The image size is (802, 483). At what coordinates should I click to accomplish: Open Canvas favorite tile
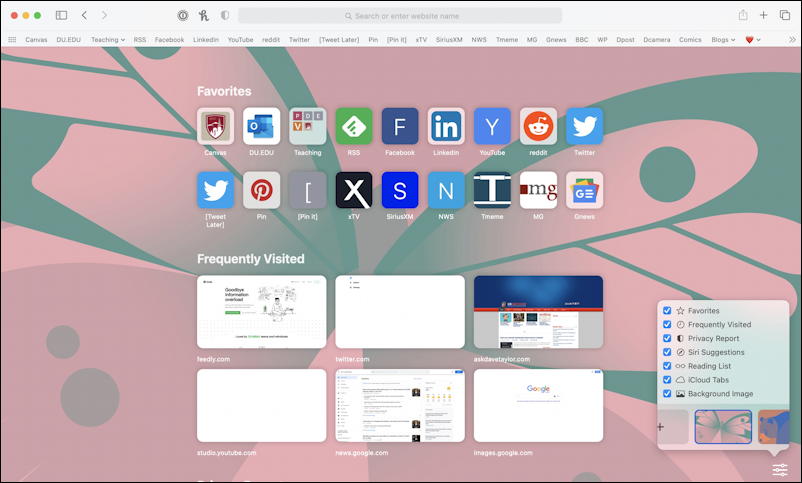point(215,126)
